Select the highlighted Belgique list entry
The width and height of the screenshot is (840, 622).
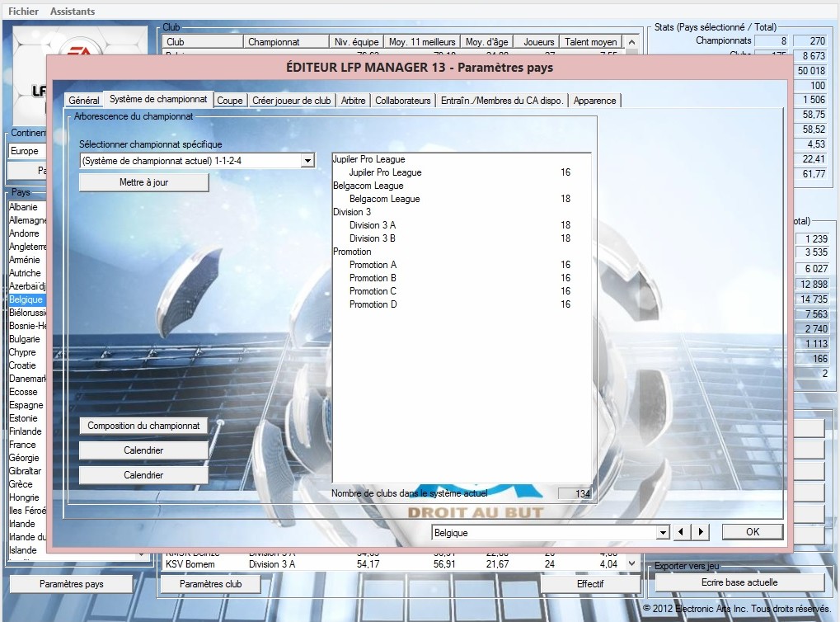(x=26, y=299)
